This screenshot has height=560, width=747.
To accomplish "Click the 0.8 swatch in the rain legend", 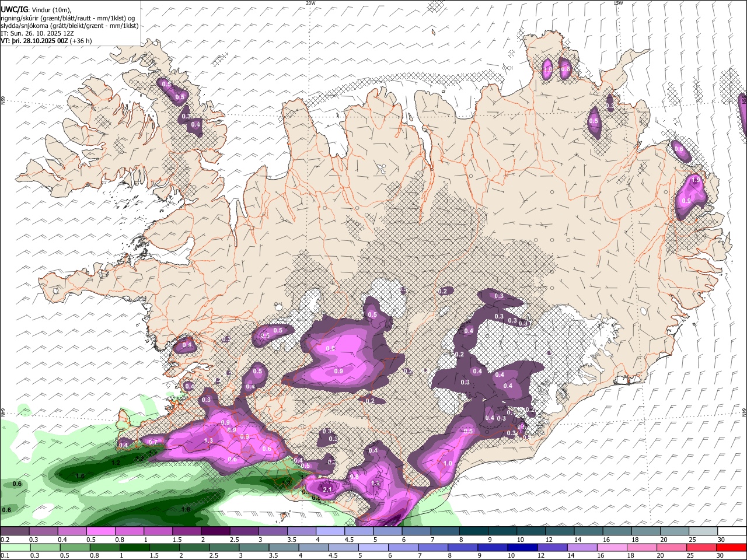I will click(x=104, y=548).
